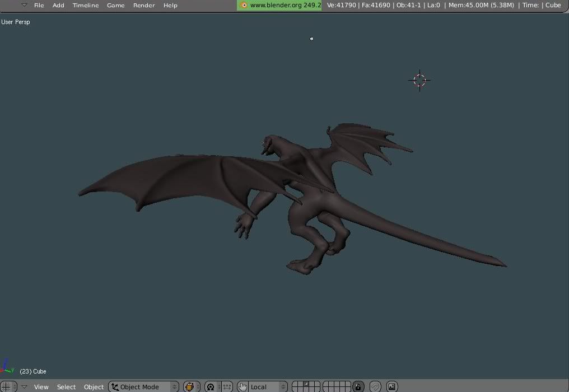Click the 3D View window type icon

(x=6, y=386)
